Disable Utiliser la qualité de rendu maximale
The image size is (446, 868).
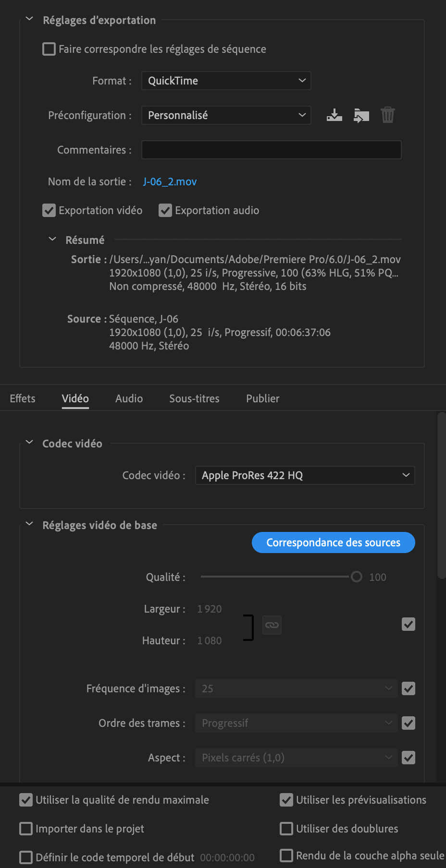(x=26, y=800)
